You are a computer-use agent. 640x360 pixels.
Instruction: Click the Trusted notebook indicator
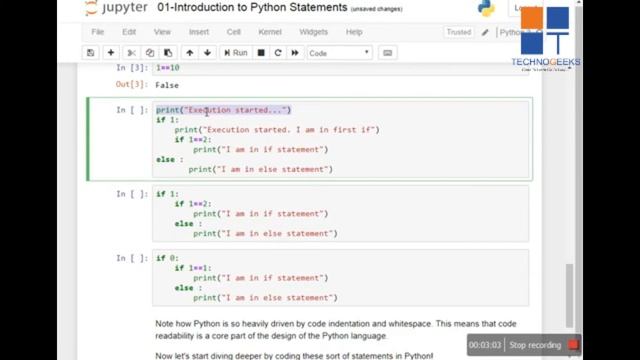click(x=459, y=32)
